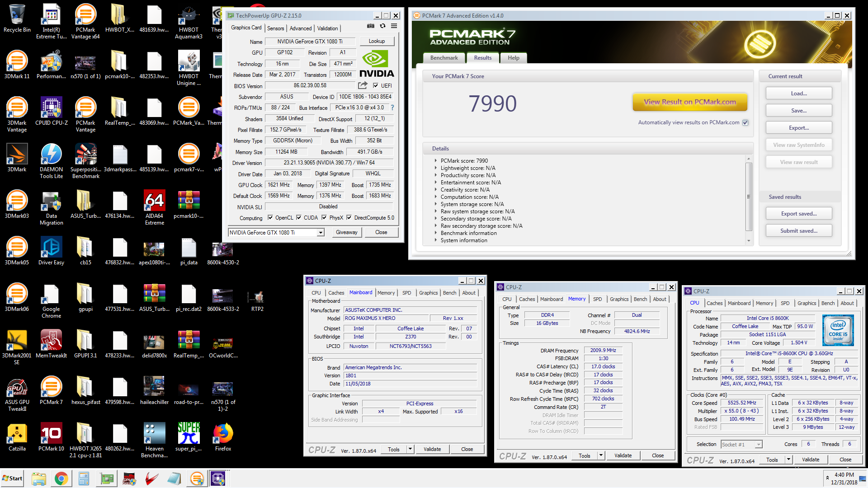Toggle the CUDA computing checkbox
Screen dimensions: 868x488
299,217
